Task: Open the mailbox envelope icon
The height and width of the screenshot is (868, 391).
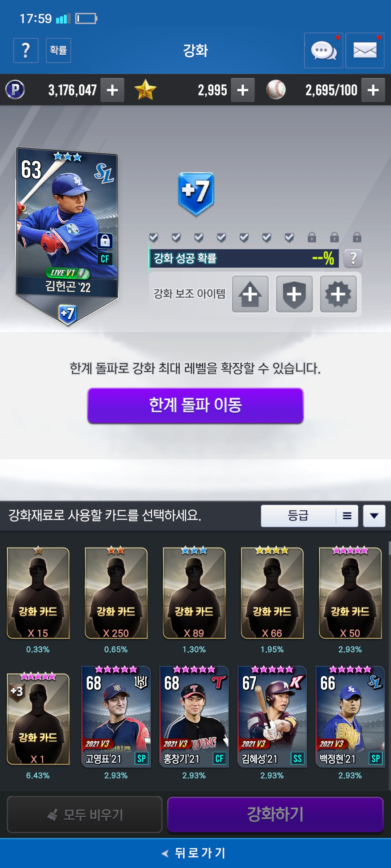Action: tap(365, 50)
